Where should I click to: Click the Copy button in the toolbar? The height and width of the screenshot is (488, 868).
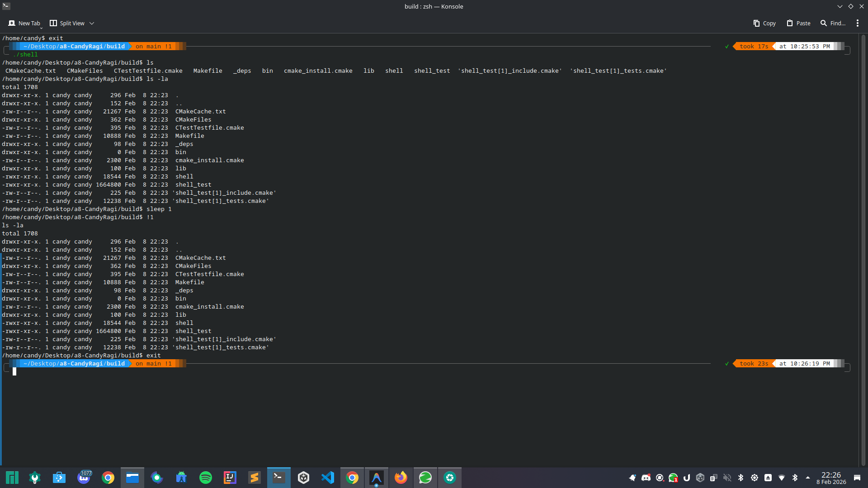(x=764, y=23)
